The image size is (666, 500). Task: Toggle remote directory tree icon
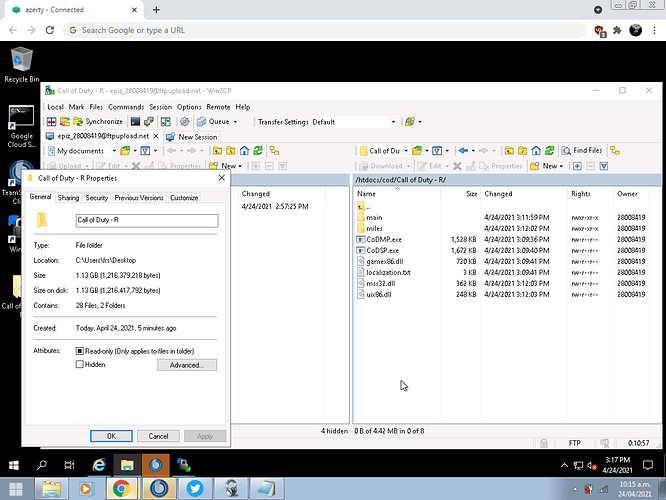pyautogui.click(x=615, y=150)
